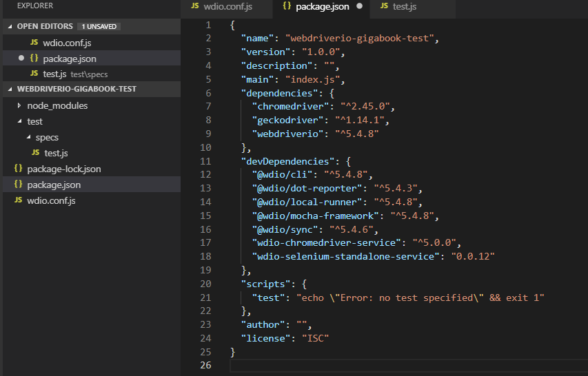Screen dimensions: 588x376
Task: Click JS icon of test.js in file tree
Action: (x=36, y=152)
